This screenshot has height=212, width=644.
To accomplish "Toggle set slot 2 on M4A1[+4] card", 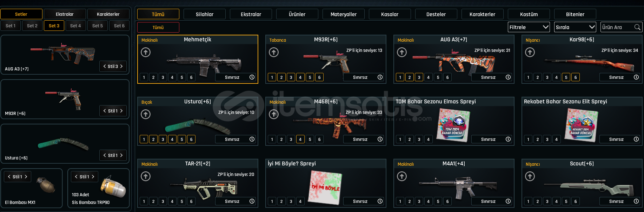I will pos(410,201).
